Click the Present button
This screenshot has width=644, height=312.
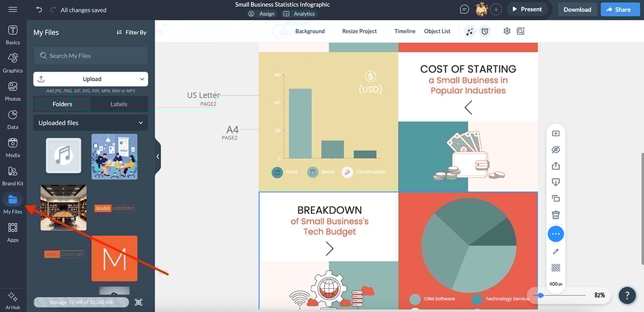pos(528,9)
